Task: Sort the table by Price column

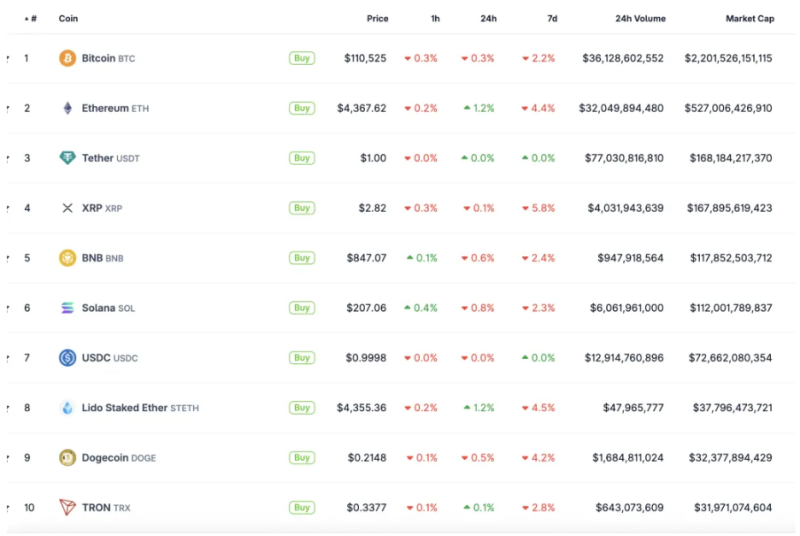Action: tap(376, 18)
